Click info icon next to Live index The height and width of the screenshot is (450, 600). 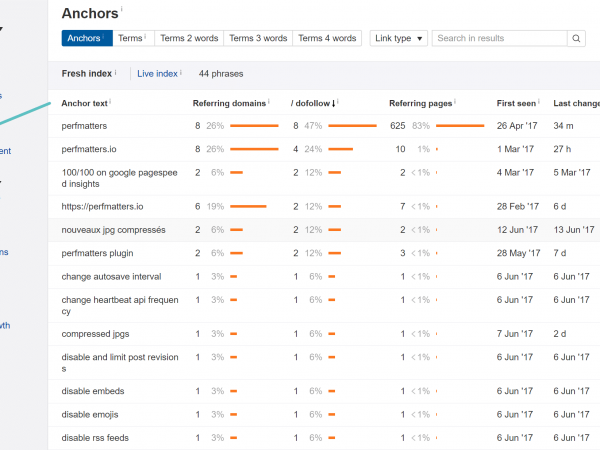[x=182, y=73]
